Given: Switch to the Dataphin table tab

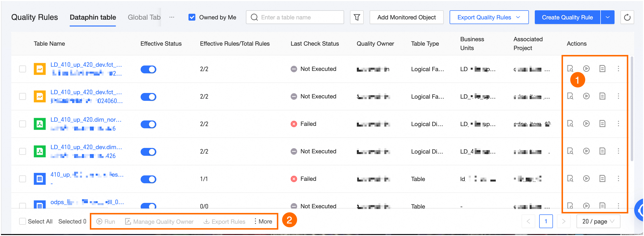Looking at the screenshot, I should pyautogui.click(x=93, y=17).
